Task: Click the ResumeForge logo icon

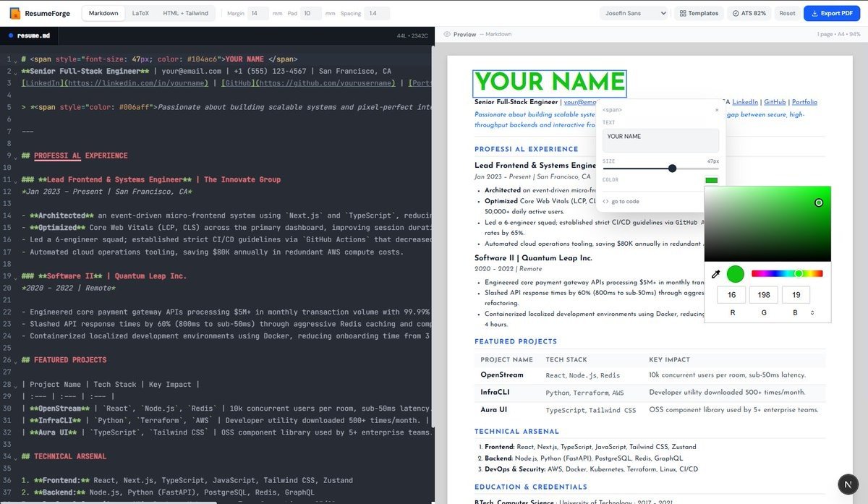Action: tap(15, 13)
